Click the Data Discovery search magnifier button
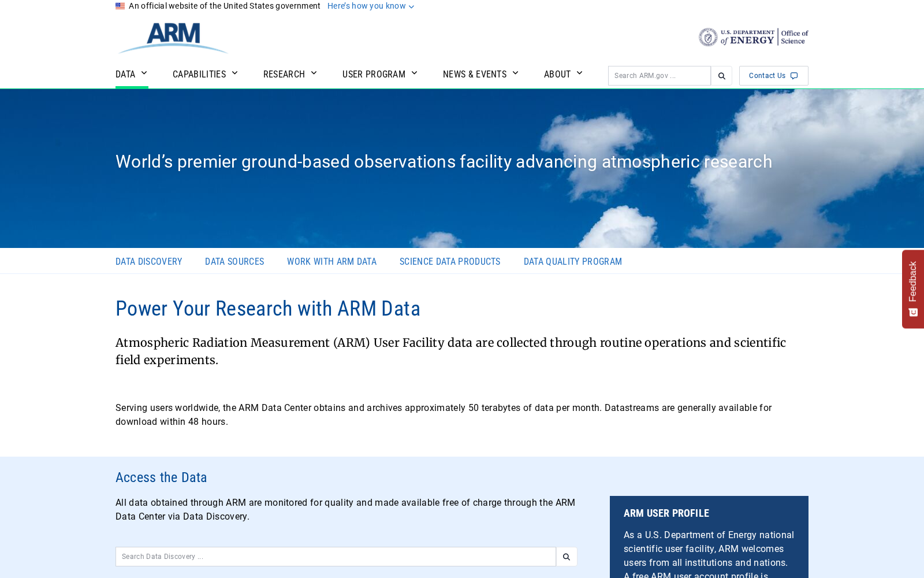924x578 pixels. click(x=567, y=557)
